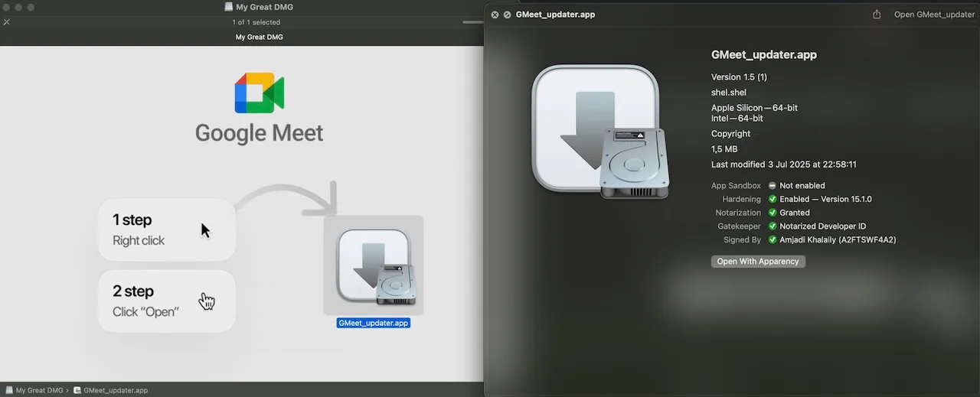Screen dimensions: 980x397
Task: Adjust the icon size slider in the Finder toolbar
Action: point(472,22)
